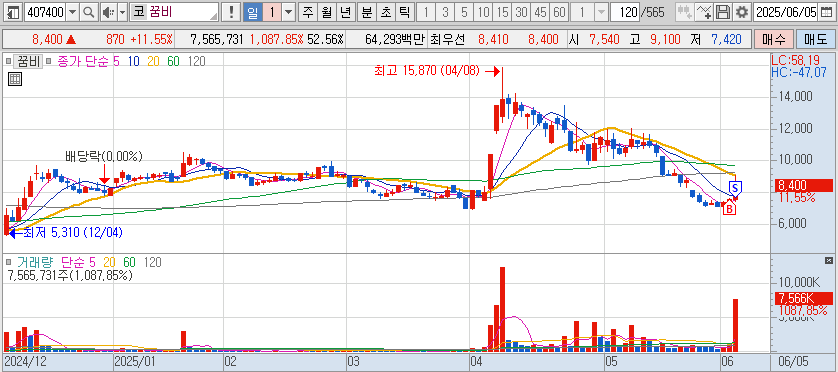Screen dimensions: 838x372
Task: Select interval 45 button
Action: 541,12
